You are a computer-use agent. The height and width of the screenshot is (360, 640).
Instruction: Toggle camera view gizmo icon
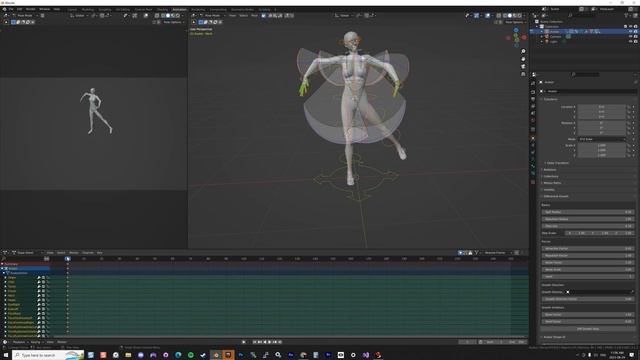click(523, 66)
